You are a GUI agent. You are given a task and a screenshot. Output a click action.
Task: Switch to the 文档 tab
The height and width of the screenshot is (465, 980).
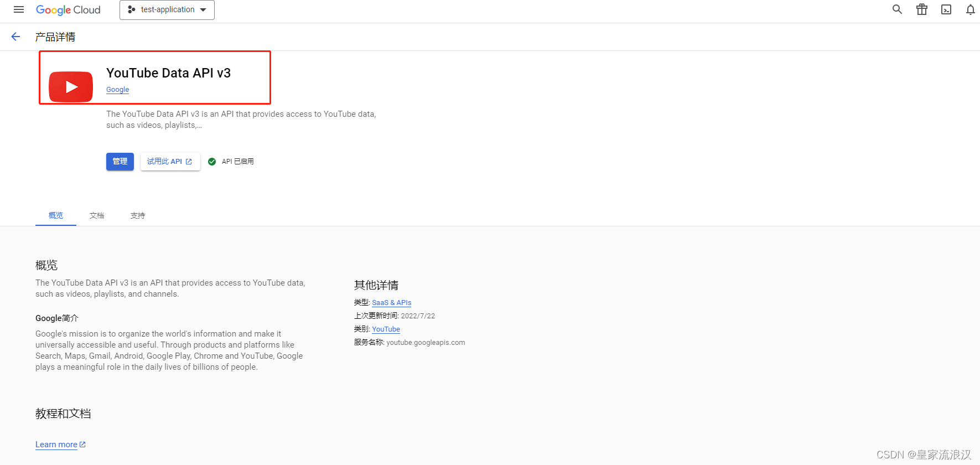97,215
